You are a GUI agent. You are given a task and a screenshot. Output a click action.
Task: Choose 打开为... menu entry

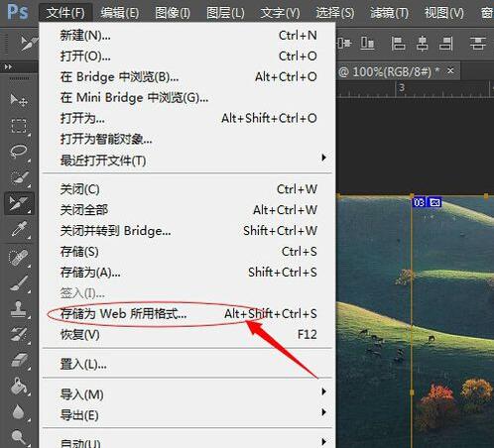pyautogui.click(x=187, y=118)
